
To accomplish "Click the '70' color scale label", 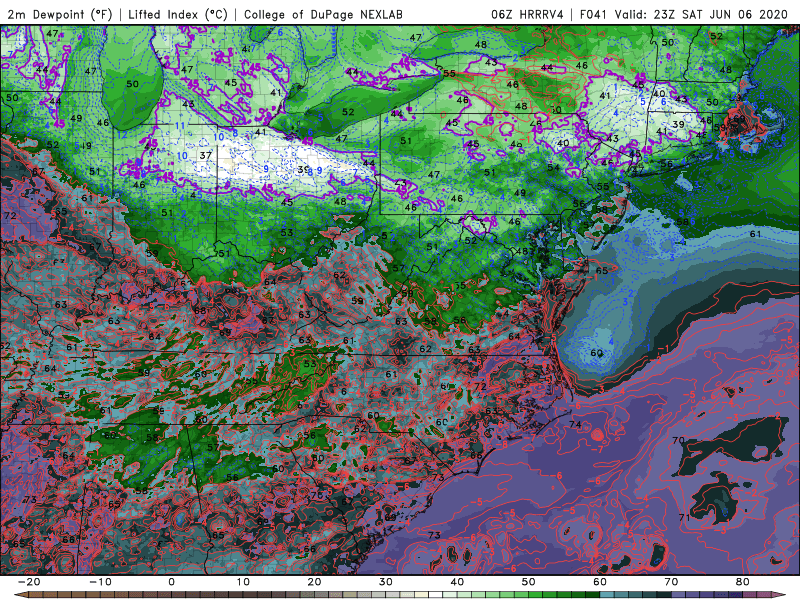I will [x=671, y=582].
